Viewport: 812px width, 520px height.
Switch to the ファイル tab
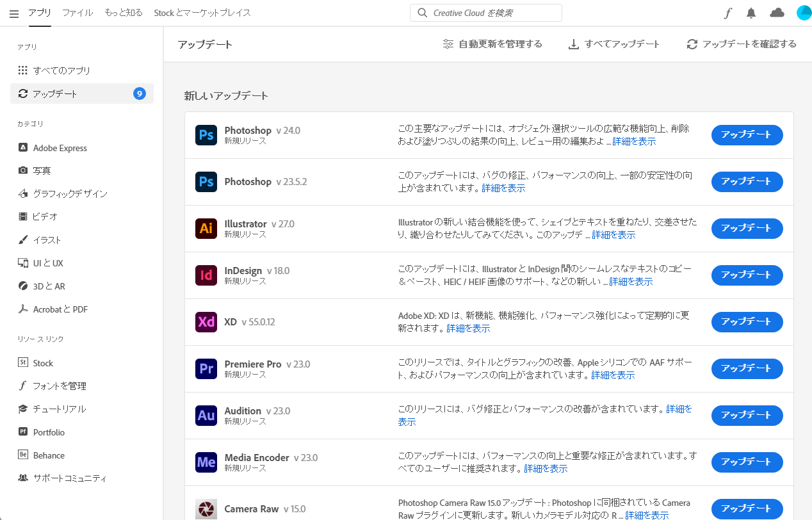tap(77, 13)
